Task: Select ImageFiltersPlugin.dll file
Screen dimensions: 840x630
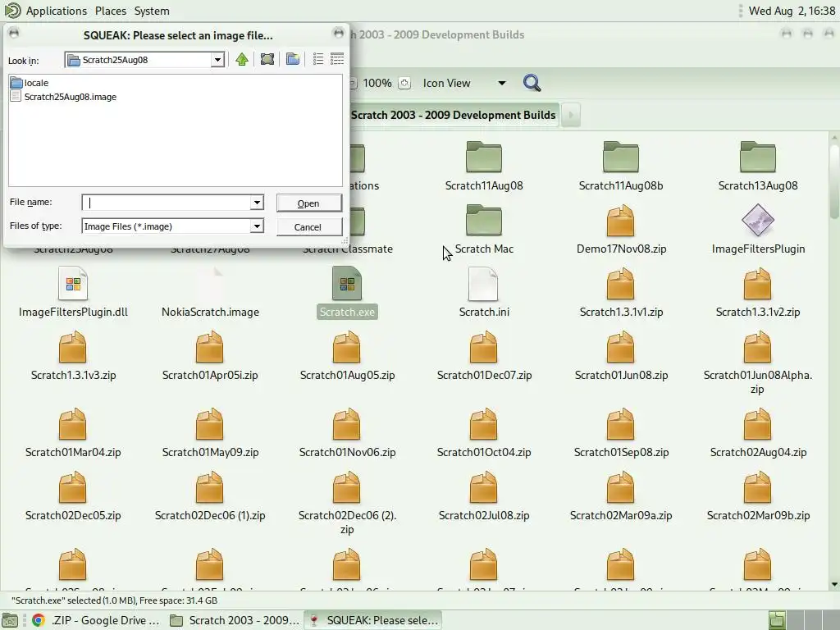Action: (73, 293)
